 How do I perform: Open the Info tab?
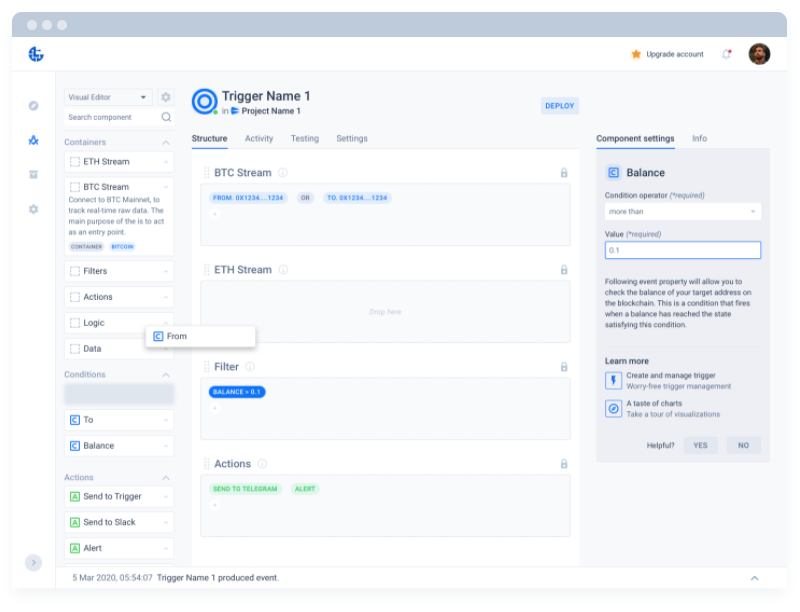[699, 139]
